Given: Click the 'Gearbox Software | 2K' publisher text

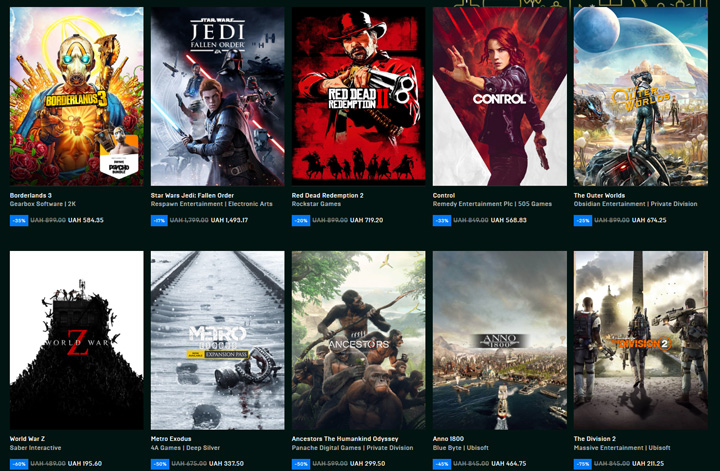Looking at the screenshot, I should click(x=43, y=204).
